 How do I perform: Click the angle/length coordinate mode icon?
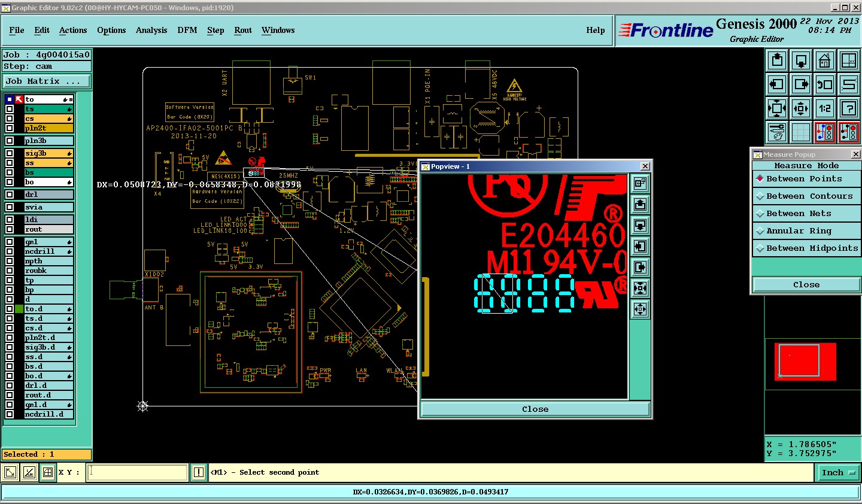pyautogui.click(x=29, y=473)
